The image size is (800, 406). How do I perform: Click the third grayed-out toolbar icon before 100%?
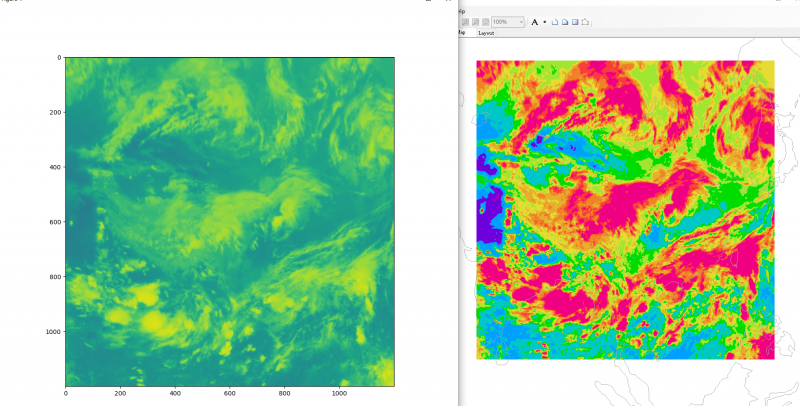(485, 21)
